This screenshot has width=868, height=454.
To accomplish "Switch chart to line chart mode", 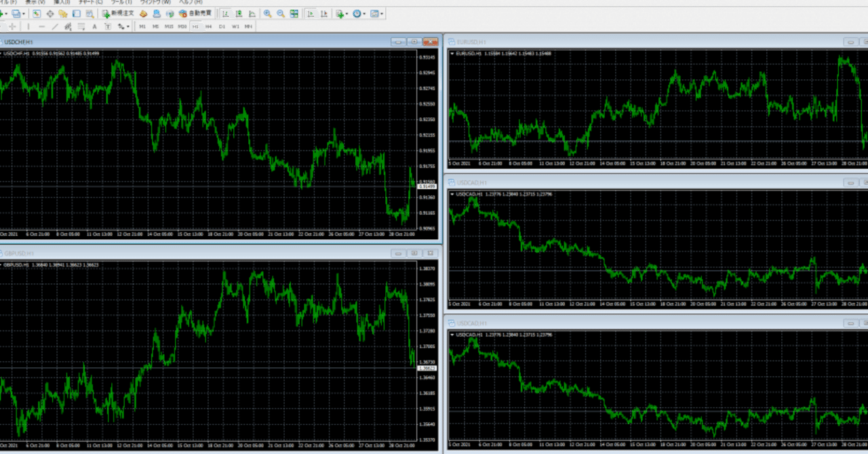I will pos(252,14).
